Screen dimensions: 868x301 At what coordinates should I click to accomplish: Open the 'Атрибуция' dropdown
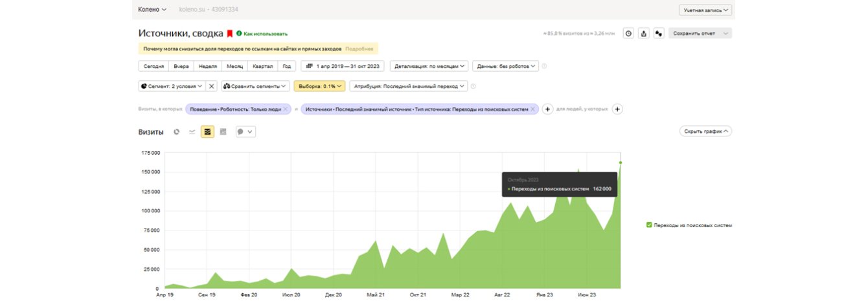(x=408, y=86)
